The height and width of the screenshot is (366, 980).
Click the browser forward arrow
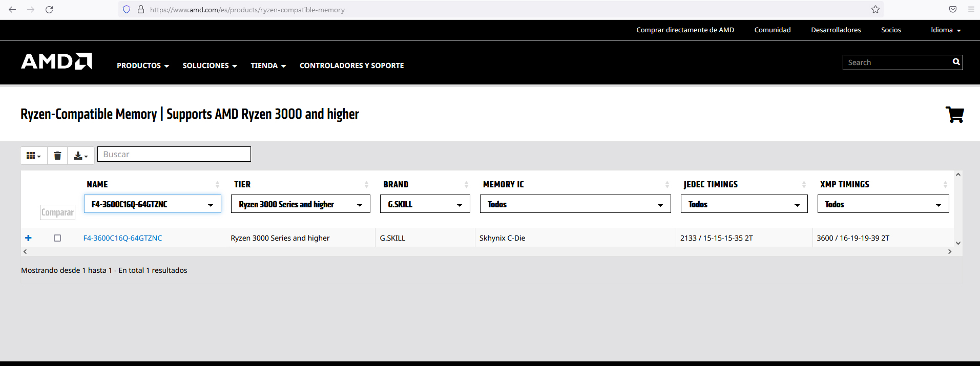(31, 10)
